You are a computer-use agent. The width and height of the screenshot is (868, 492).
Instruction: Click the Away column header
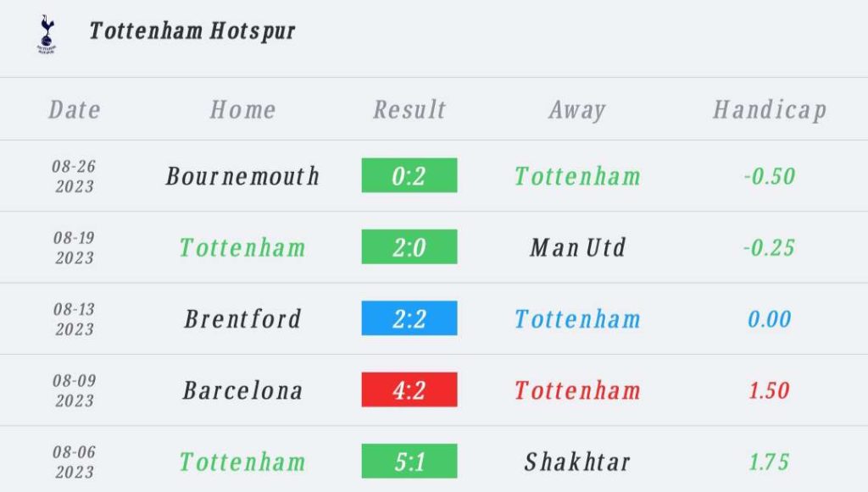pyautogui.click(x=577, y=109)
